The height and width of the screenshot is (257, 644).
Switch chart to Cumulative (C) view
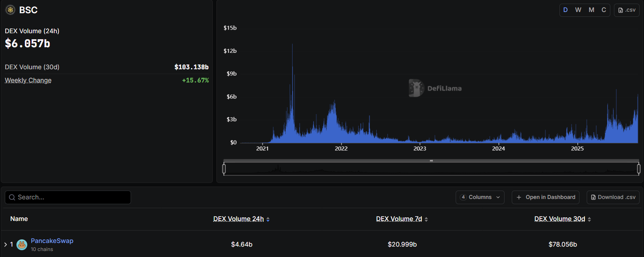604,10
